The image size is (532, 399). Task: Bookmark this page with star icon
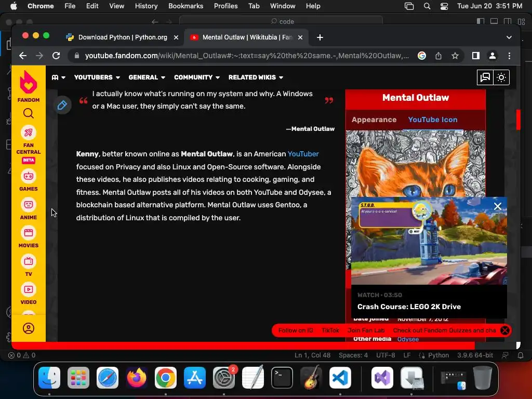point(455,56)
